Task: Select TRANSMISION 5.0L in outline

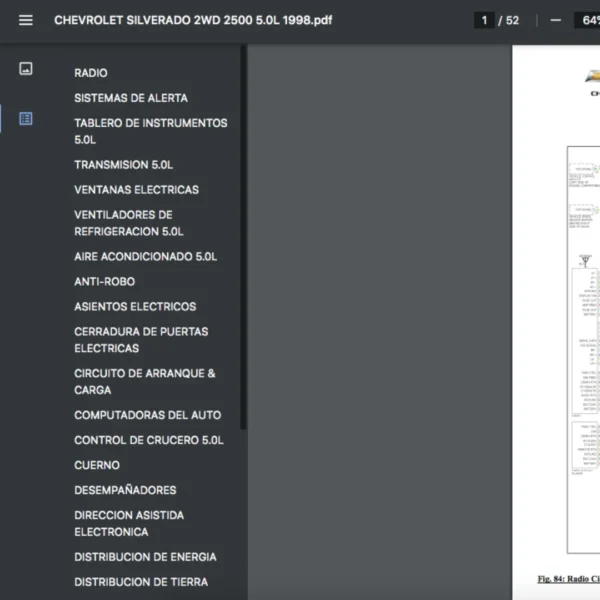Action: [123, 165]
